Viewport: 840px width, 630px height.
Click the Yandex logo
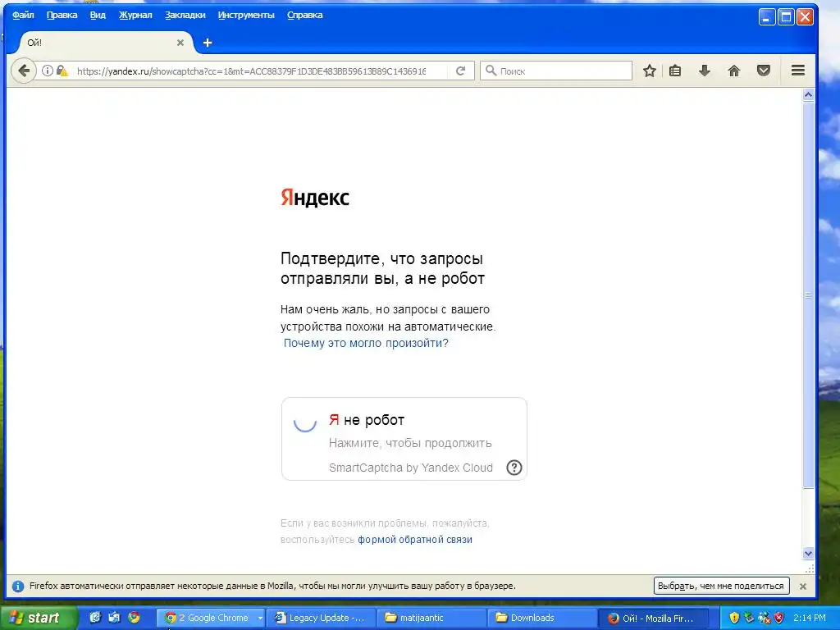pos(315,198)
